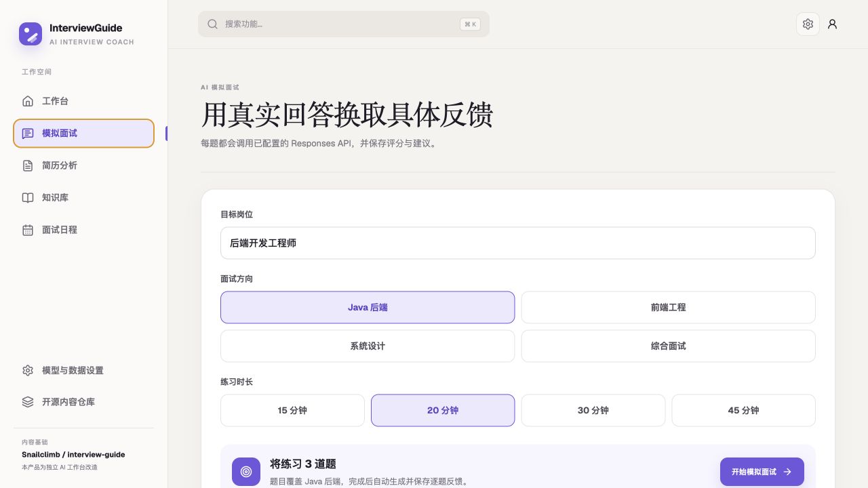Screen dimensions: 868x488
Task: Click the chat icon beside 模拟面试
Action: [28, 134]
